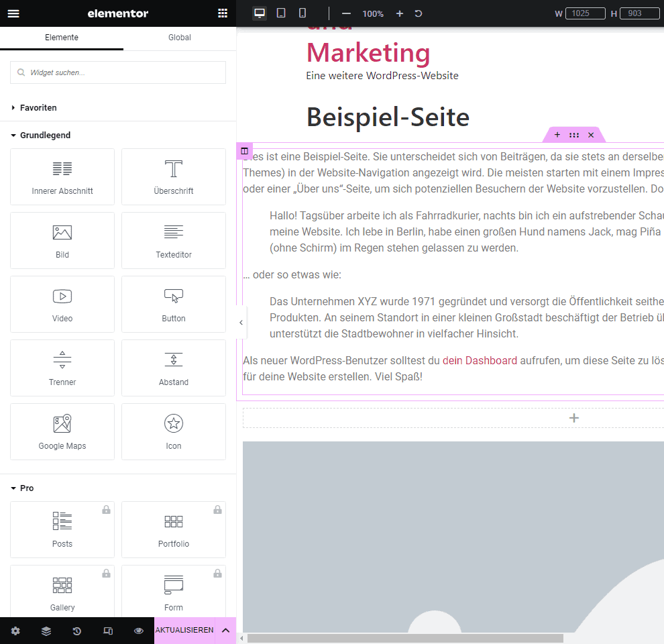Open revision history icon
The width and height of the screenshot is (664, 644).
[77, 631]
